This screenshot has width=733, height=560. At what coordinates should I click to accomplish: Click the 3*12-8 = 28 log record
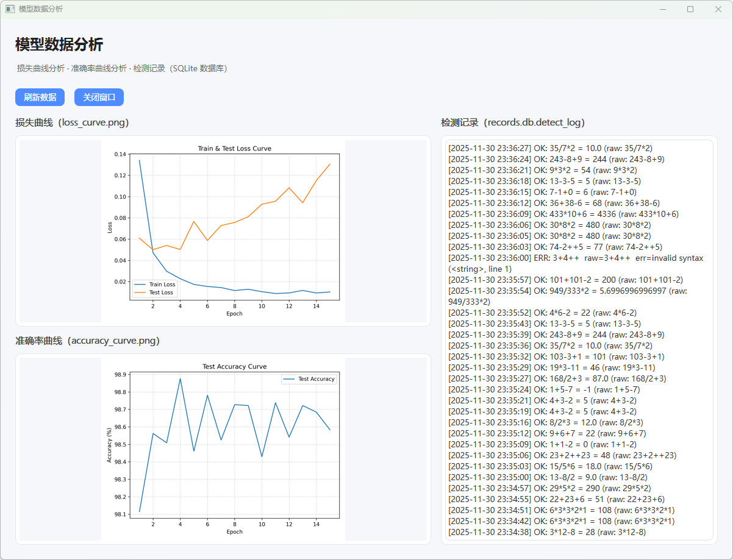pos(546,532)
